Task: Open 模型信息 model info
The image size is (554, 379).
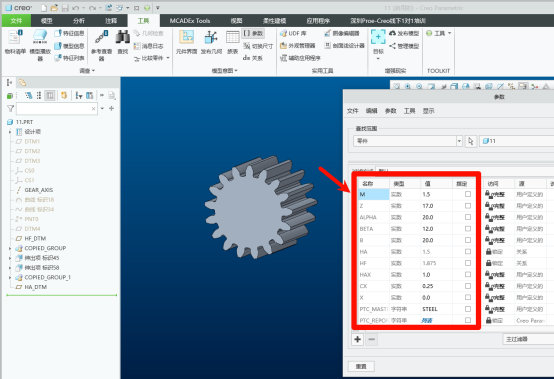Action: click(x=69, y=46)
